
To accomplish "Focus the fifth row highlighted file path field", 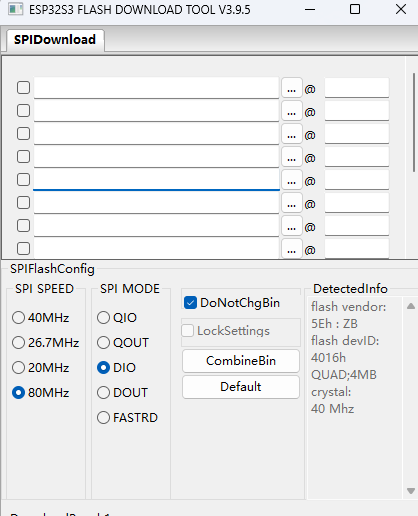I will [x=156, y=180].
